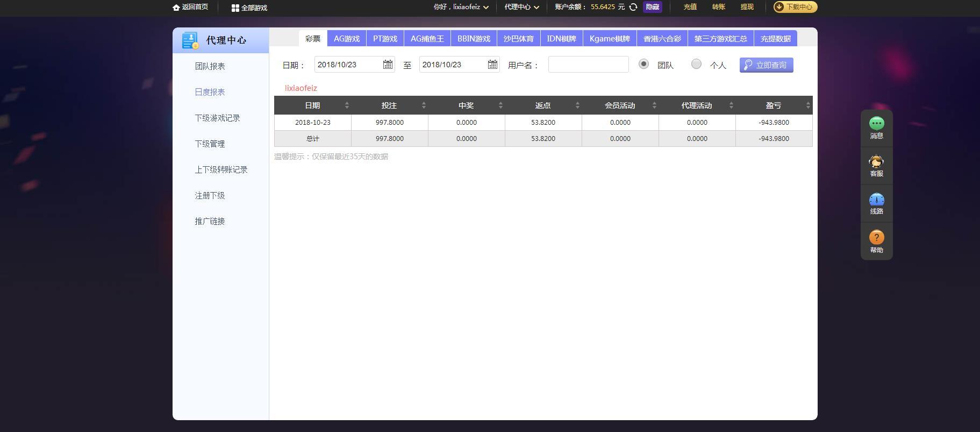The image size is (980, 432).
Task: Click the 立即查询 search button
Action: pos(766,65)
